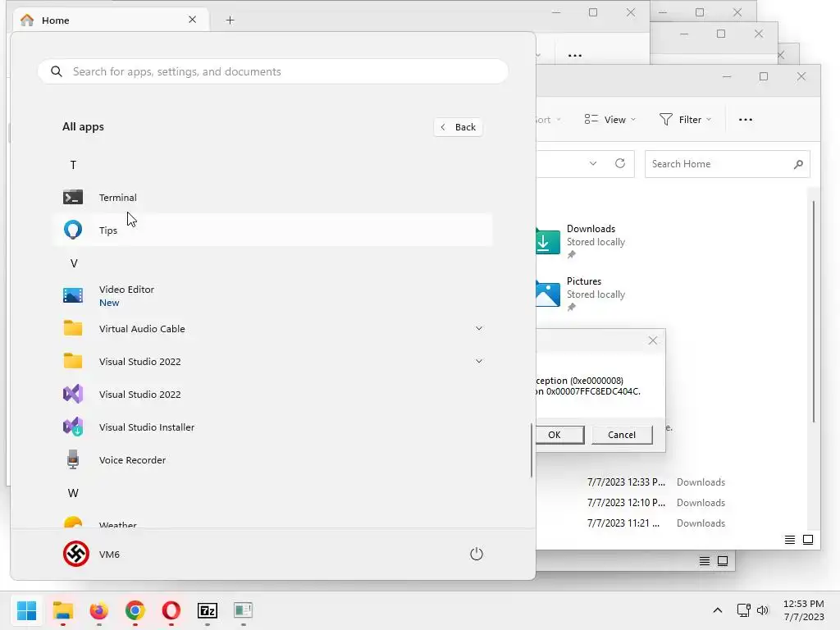Viewport: 840px width, 630px height.
Task: Launch Visual Studio 2022 purple app icon
Action: tap(73, 395)
